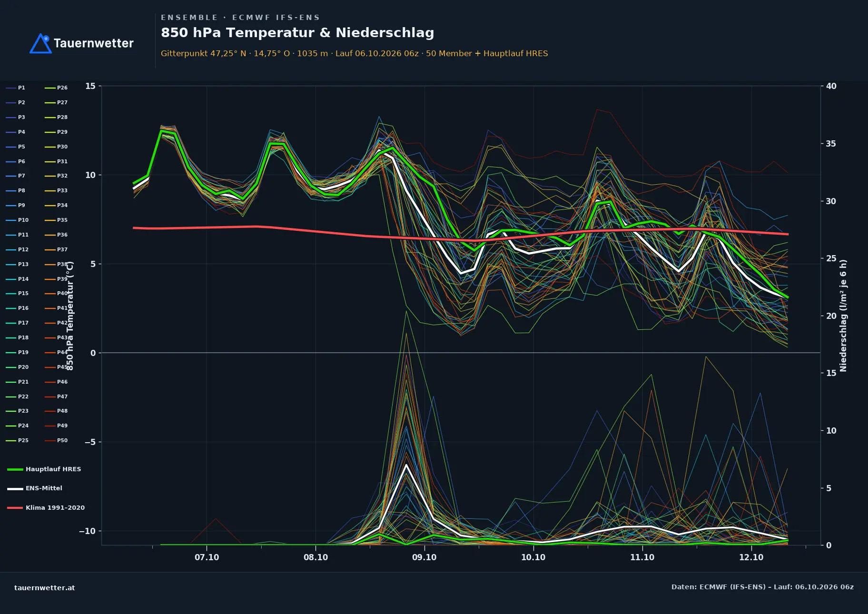868x614 pixels.
Task: Open the tauernwetter.at footer link
Action: click(45, 588)
